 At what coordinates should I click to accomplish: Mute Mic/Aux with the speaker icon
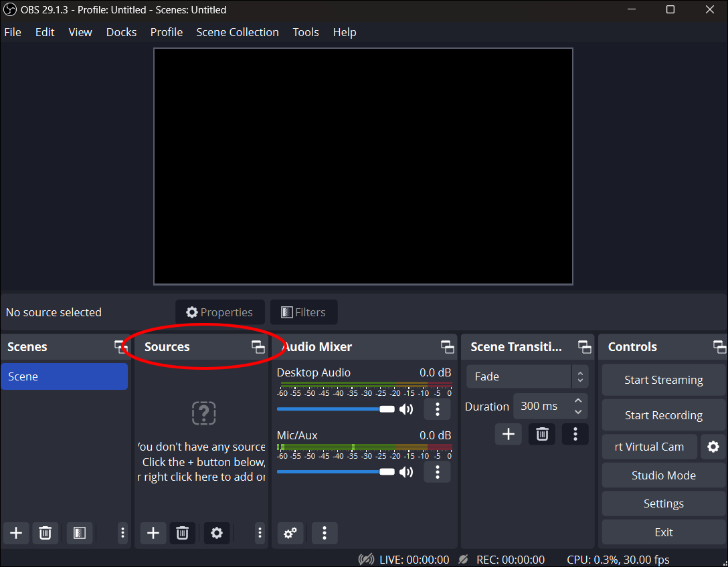coord(407,471)
